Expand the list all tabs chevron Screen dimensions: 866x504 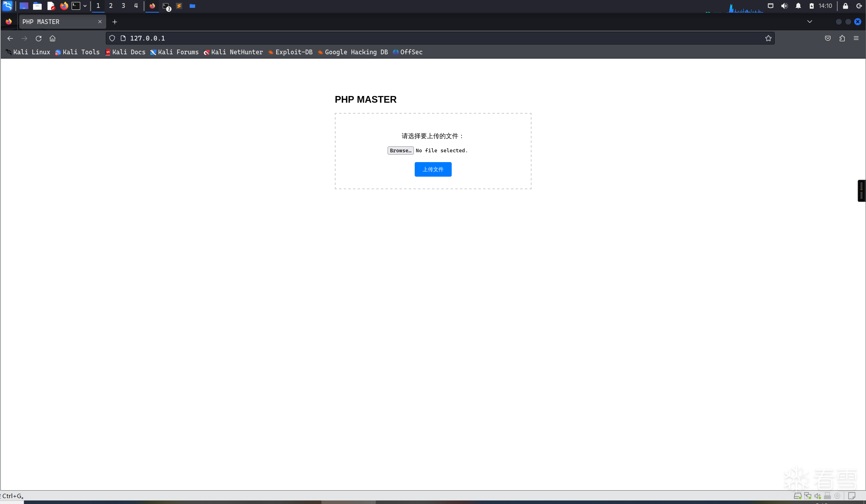pos(810,22)
